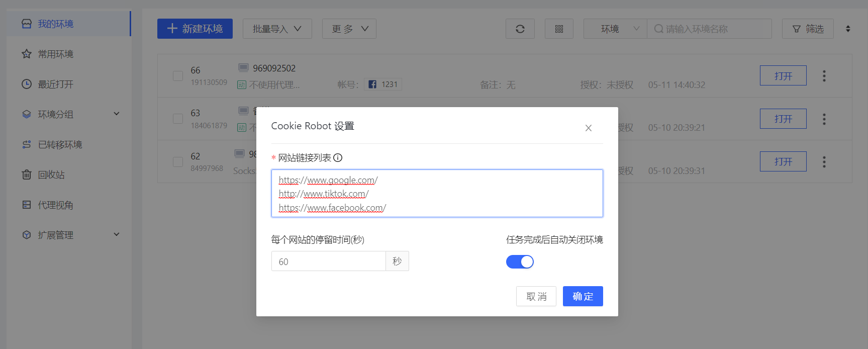The width and height of the screenshot is (868, 349).
Task: Check the checkbox for environment 66
Action: click(x=178, y=76)
